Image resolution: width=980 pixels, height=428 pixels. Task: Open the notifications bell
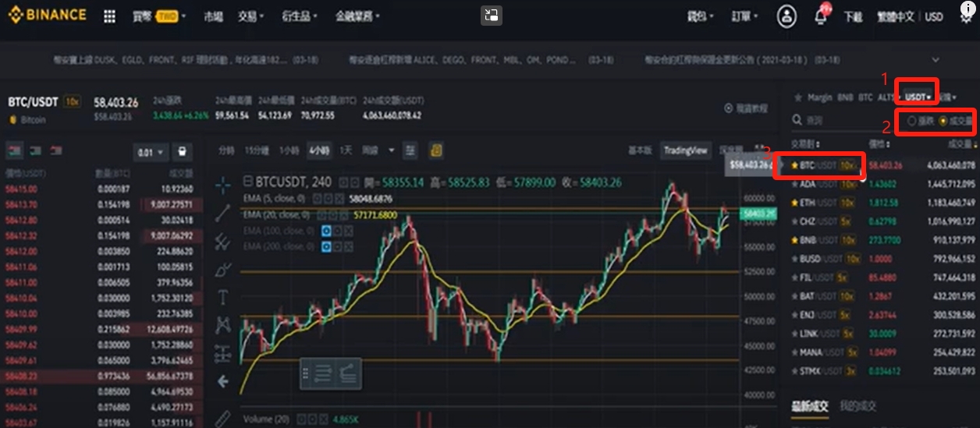pyautogui.click(x=821, y=16)
